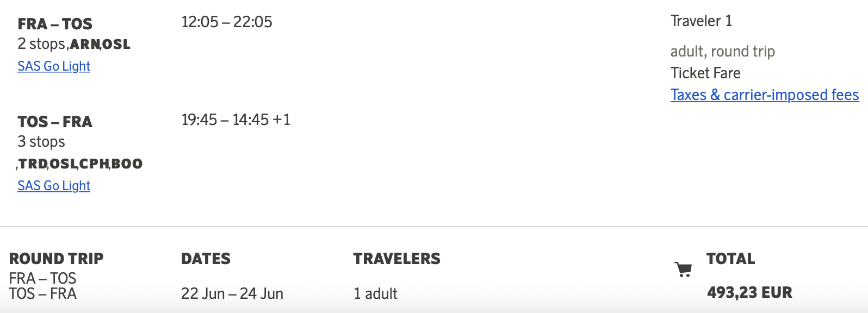Click the 19:45 – 14:45 +1 time
The width and height of the screenshot is (868, 313).
coord(235,120)
